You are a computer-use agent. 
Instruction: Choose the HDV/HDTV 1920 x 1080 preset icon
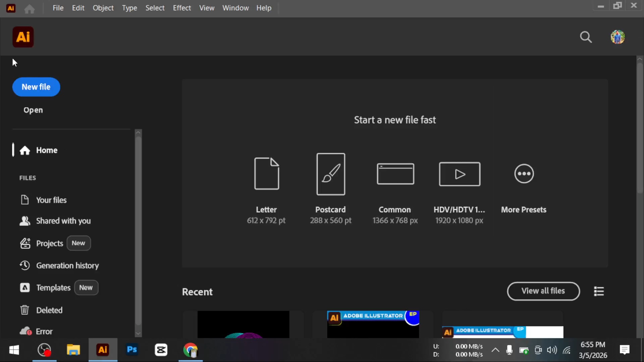[x=460, y=174]
